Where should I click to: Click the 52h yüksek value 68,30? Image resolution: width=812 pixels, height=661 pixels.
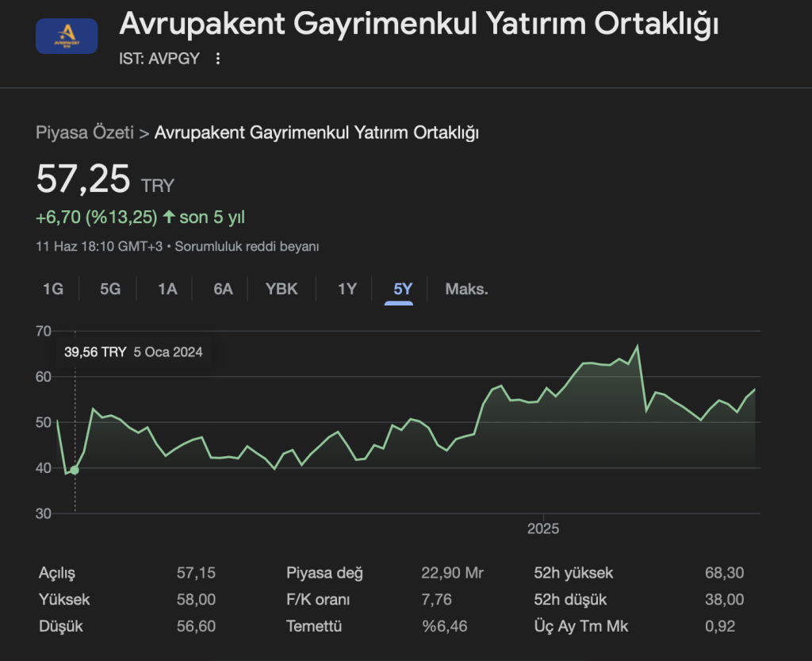(x=725, y=572)
